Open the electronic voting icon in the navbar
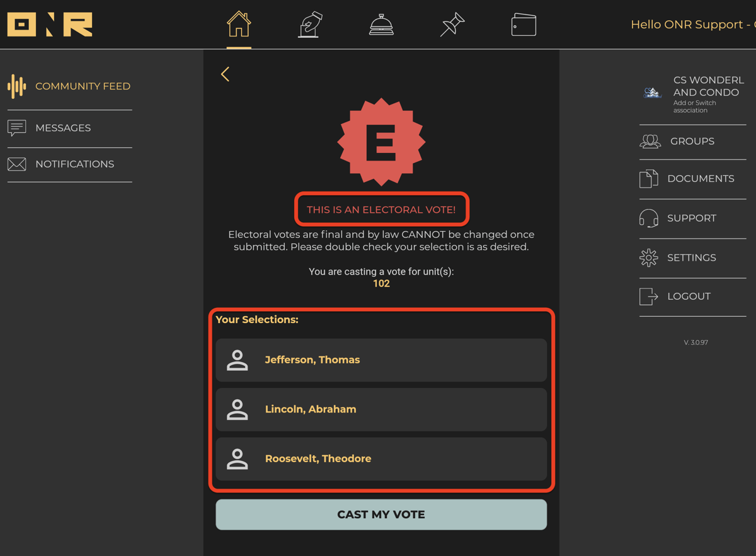The image size is (756, 556). click(x=310, y=24)
